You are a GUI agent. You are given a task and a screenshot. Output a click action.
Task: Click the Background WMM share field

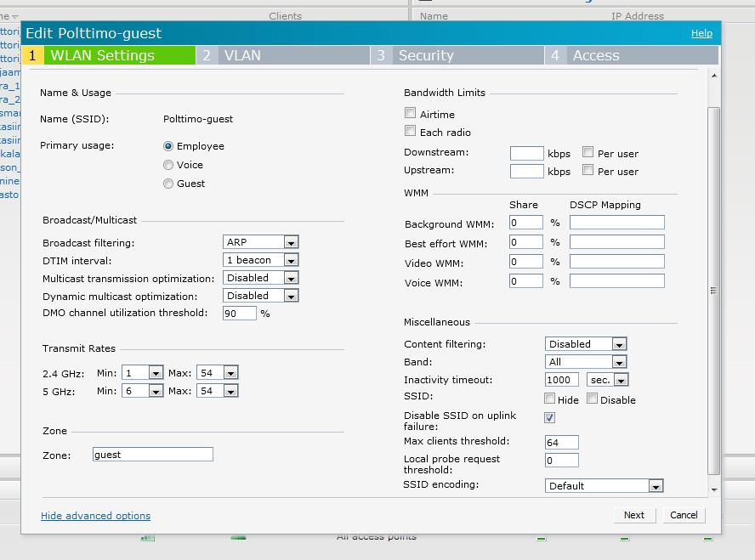pyautogui.click(x=526, y=223)
